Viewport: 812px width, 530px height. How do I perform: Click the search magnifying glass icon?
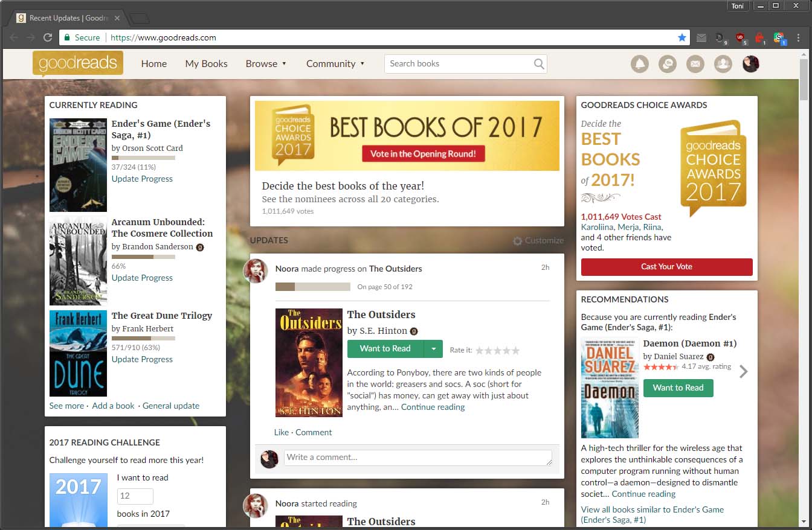click(x=538, y=63)
